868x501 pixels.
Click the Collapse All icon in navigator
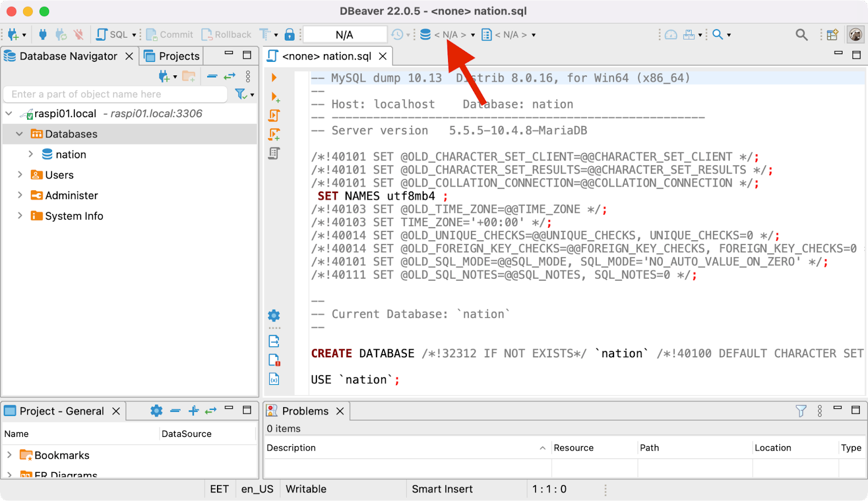tap(212, 76)
